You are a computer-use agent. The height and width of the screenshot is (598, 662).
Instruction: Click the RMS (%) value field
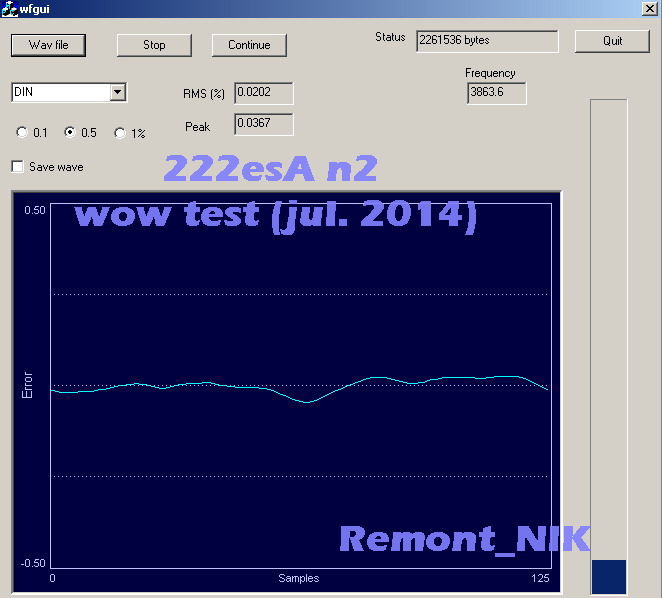click(x=263, y=94)
